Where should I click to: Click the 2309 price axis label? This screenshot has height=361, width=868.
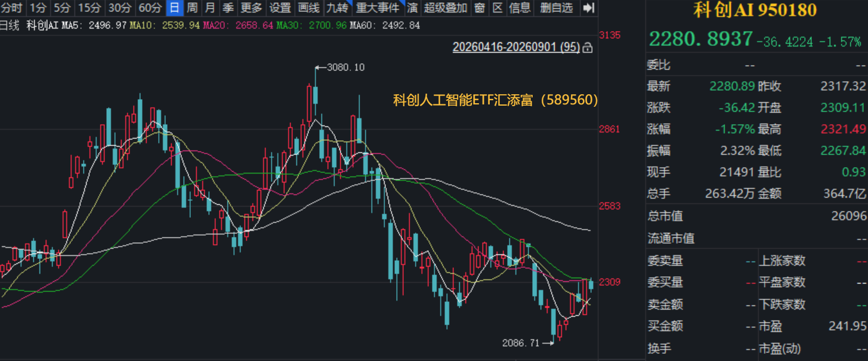pos(610,282)
